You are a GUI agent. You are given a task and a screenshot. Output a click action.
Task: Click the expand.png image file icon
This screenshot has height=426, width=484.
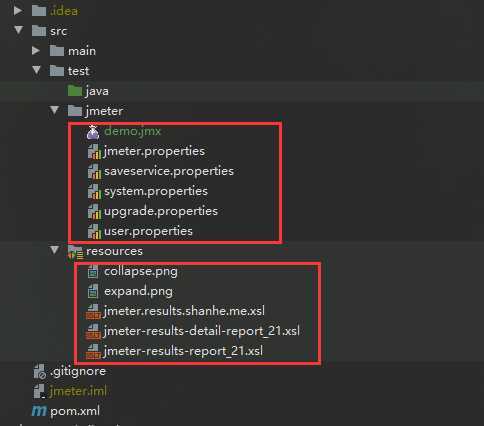click(93, 291)
